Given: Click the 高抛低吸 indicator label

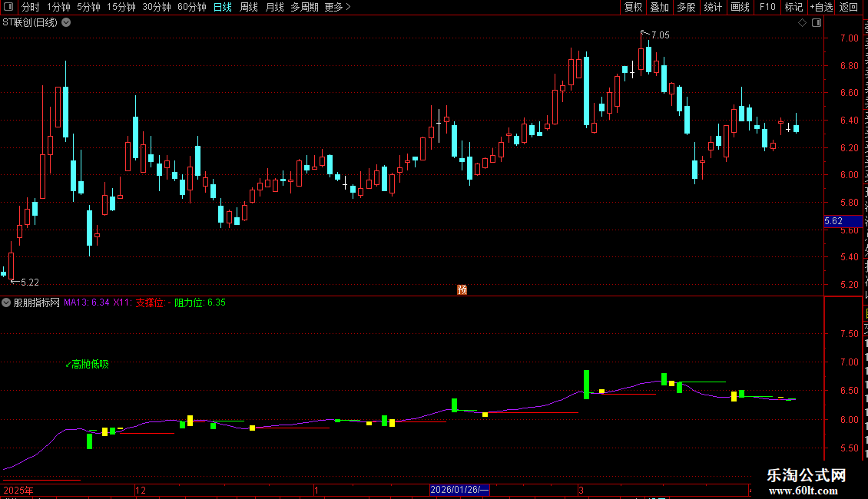Looking at the screenshot, I should (90, 364).
